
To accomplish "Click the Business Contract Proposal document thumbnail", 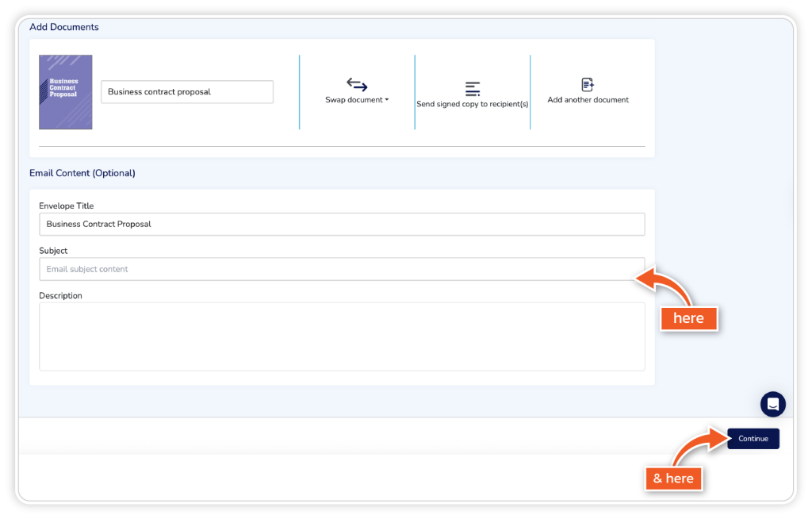I will 66,92.
